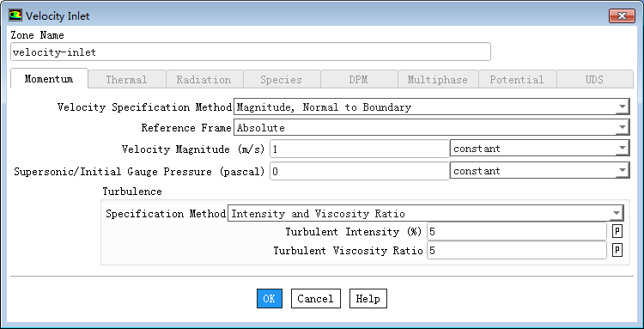The image size is (644, 329).
Task: Click the Cancel button
Action: point(315,299)
